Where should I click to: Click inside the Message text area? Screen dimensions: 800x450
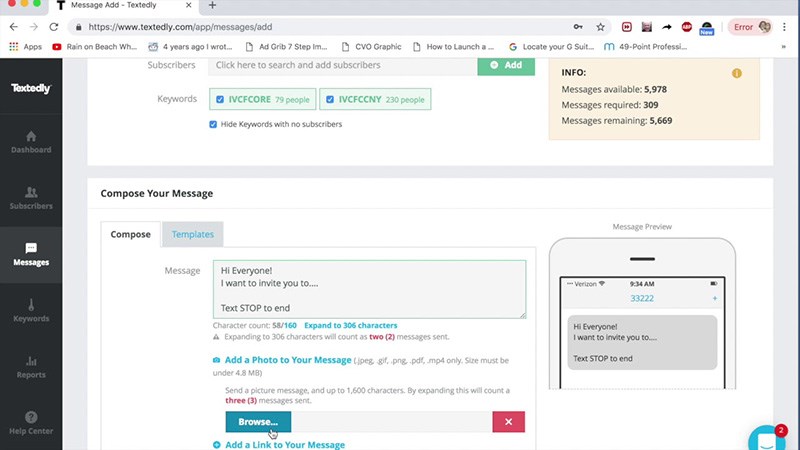[369, 289]
